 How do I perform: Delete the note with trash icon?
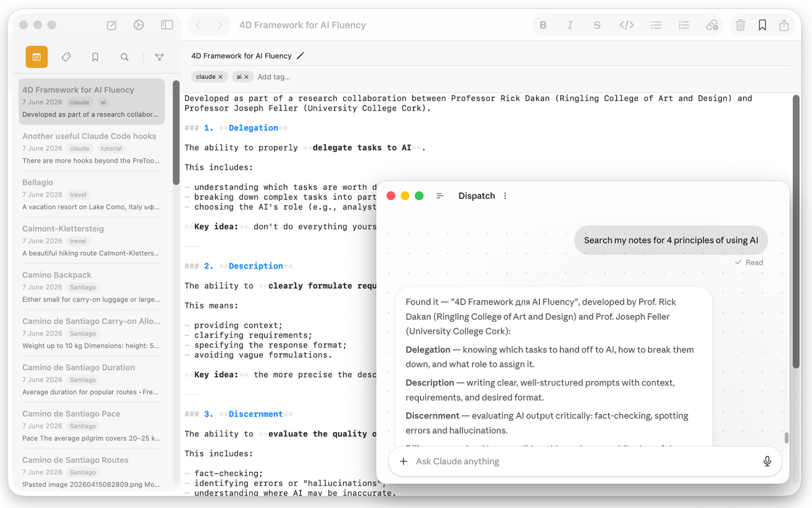(x=740, y=25)
